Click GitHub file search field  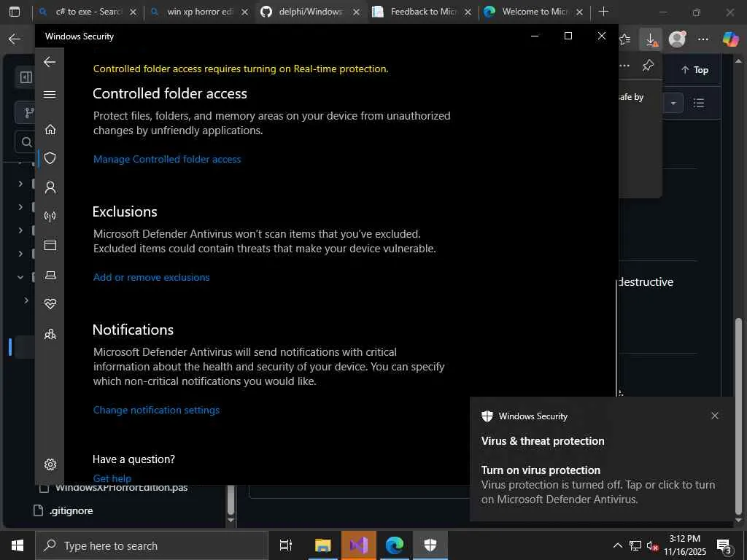click(x=26, y=141)
